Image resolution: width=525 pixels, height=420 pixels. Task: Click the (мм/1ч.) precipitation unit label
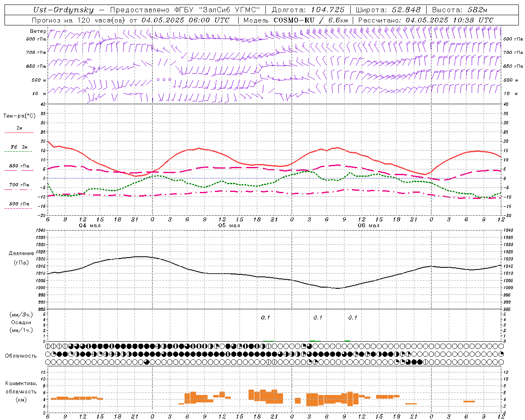21,330
